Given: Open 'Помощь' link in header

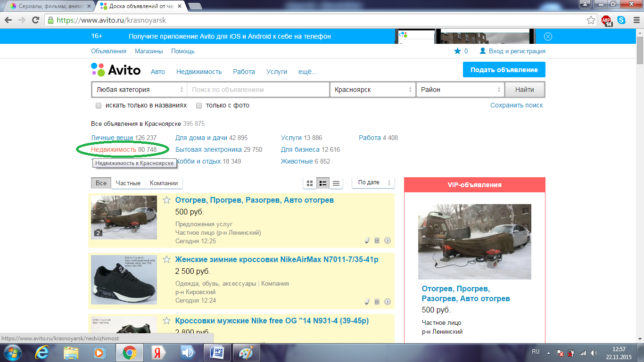Looking at the screenshot, I should tap(183, 51).
